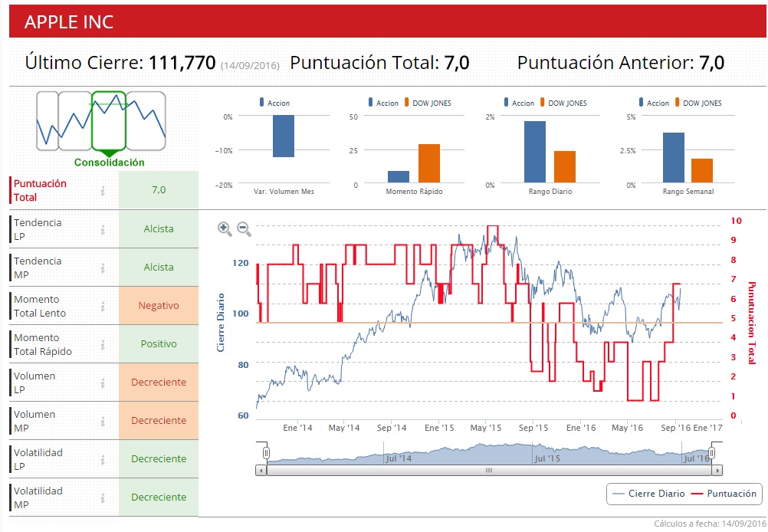Click the blue Accion bar in Momento Rápido
This screenshot has width=768, height=532.
(399, 177)
